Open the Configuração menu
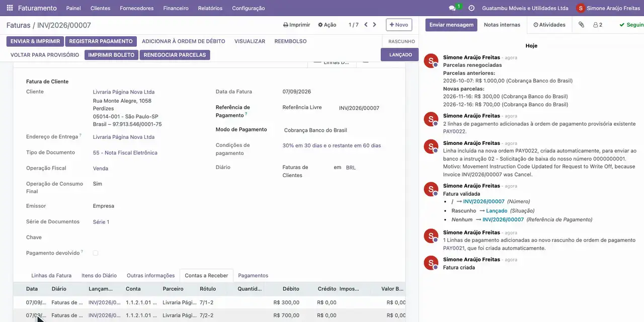The height and width of the screenshot is (322, 644). [x=249, y=8]
